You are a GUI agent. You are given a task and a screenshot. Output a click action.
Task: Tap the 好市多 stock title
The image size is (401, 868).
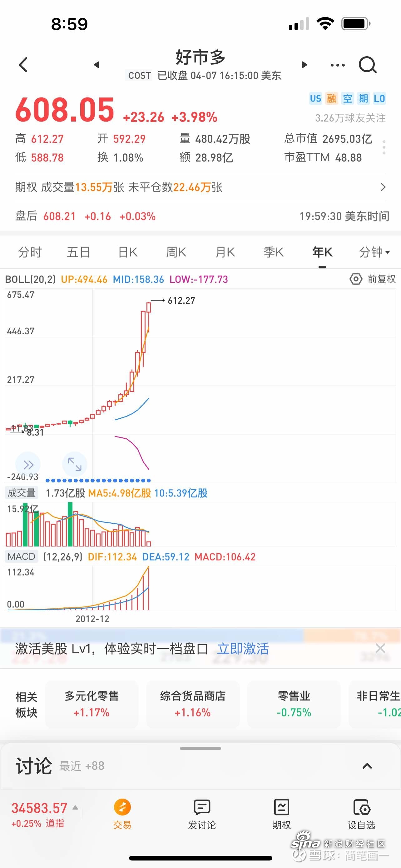[200, 57]
